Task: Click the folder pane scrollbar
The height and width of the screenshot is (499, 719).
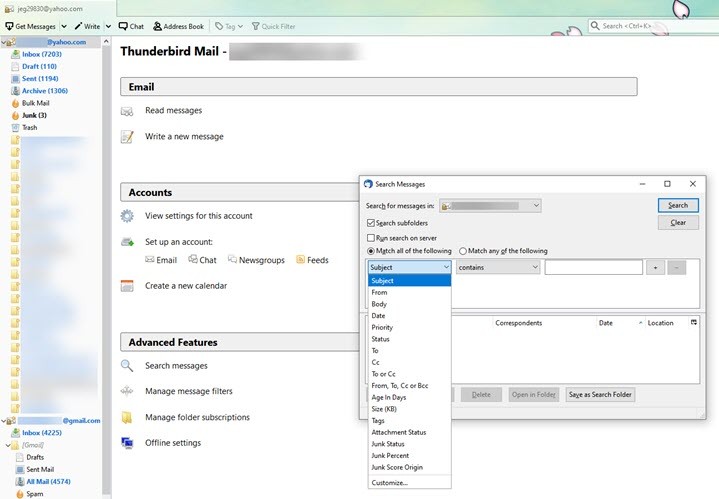Action: [106, 271]
